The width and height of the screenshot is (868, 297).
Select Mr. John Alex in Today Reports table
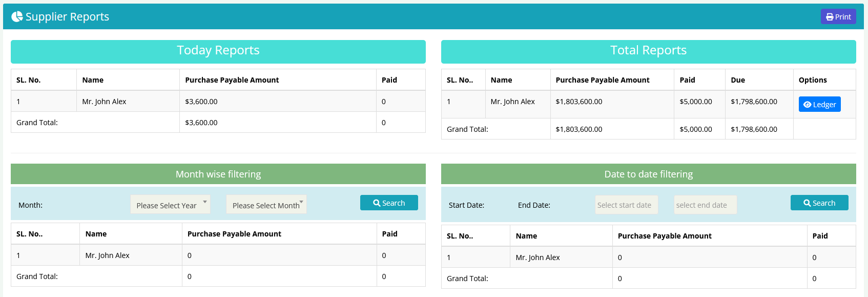point(105,102)
